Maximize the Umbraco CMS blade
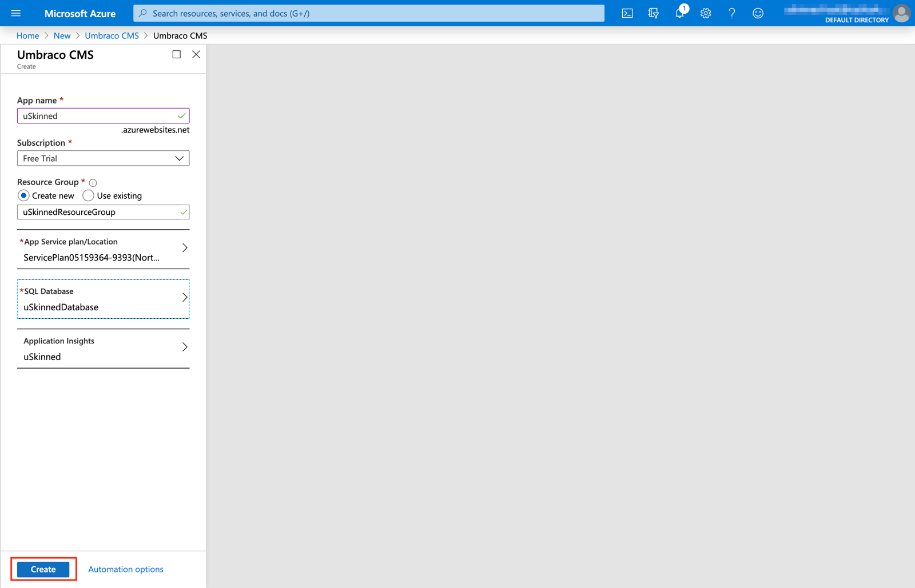Image resolution: width=915 pixels, height=588 pixels. (x=177, y=54)
